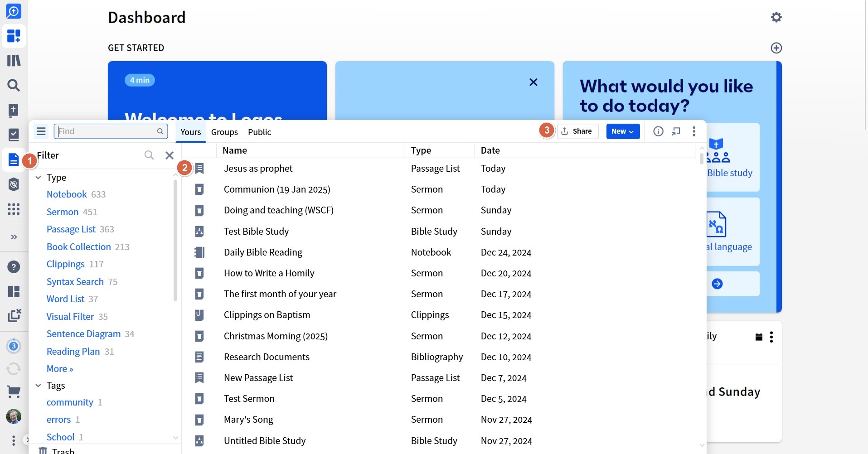Screen dimensions: 868x454
Task: Open the New document dropdown
Action: (x=623, y=131)
